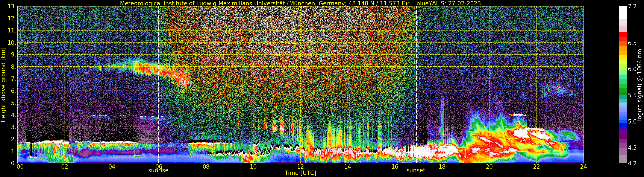Click the time axis tick '22'
This screenshot has height=177, width=644.
[536, 167]
